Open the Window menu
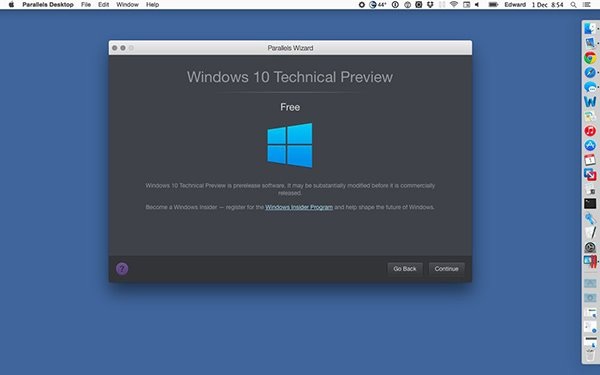 click(x=127, y=5)
